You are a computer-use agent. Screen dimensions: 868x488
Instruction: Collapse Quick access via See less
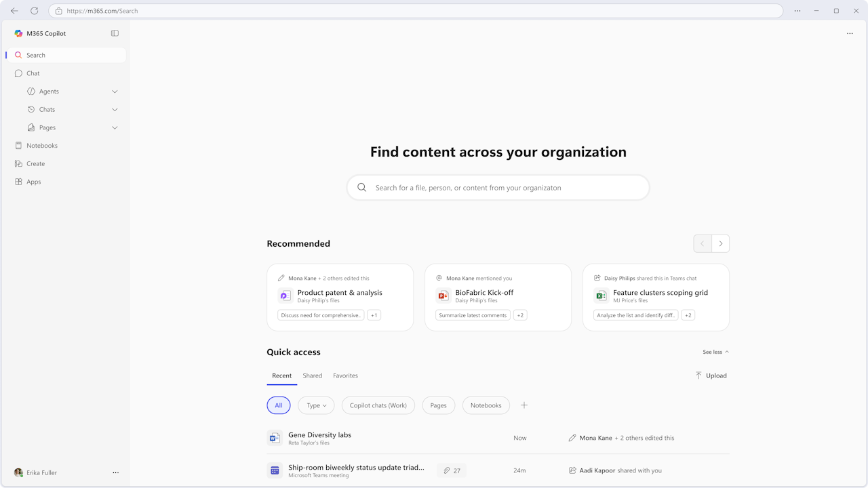[x=715, y=352]
